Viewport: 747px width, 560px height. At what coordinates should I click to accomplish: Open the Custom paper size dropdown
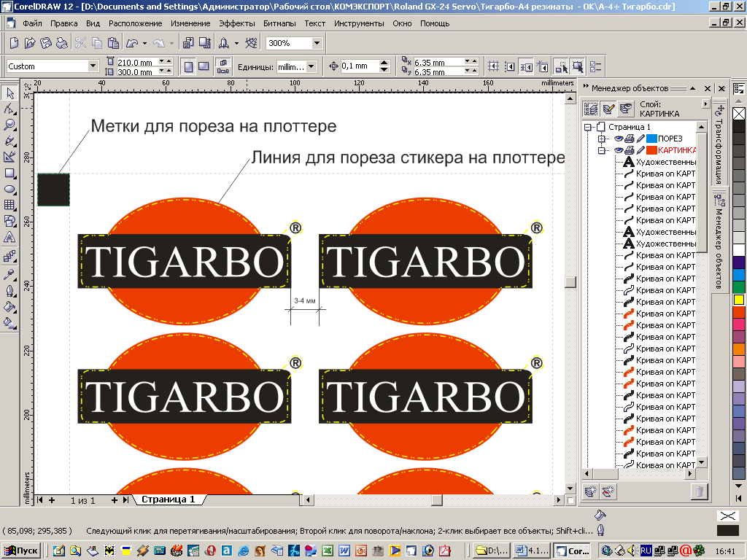(x=93, y=66)
